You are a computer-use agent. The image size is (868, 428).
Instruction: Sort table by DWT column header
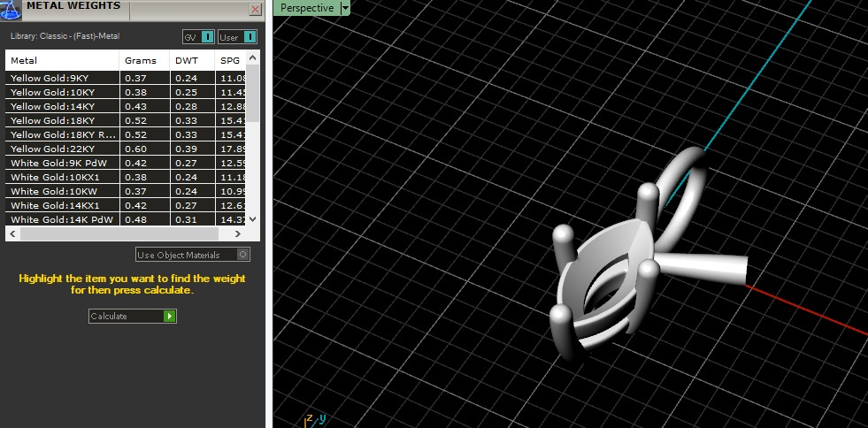click(x=191, y=60)
